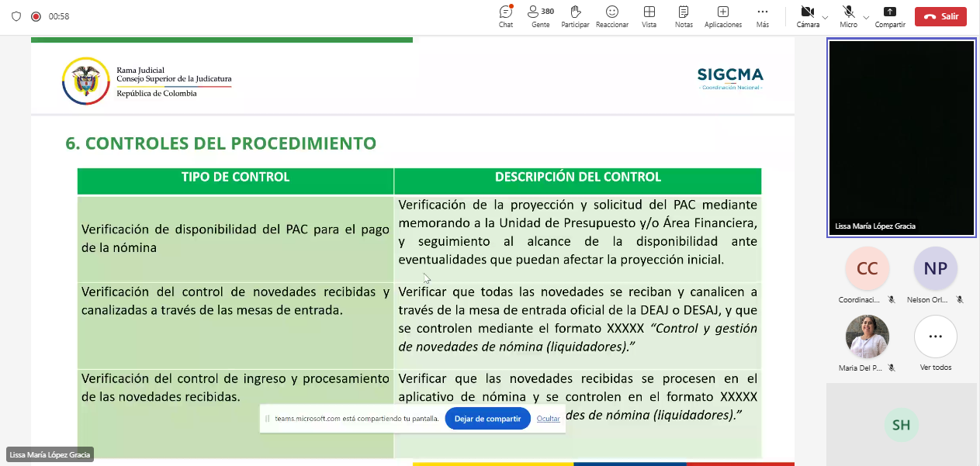Click Consejo Superior de la Judicatura text

pos(174,79)
